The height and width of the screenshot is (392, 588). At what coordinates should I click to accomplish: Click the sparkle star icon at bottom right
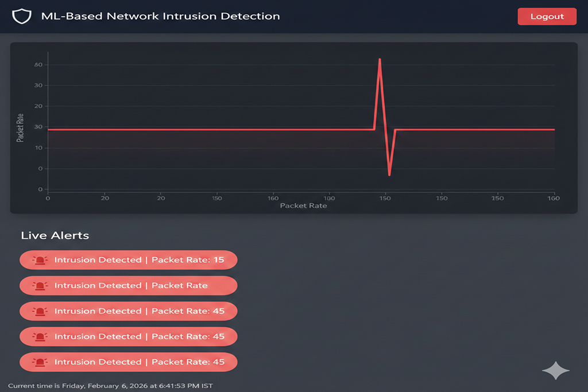[556, 370]
